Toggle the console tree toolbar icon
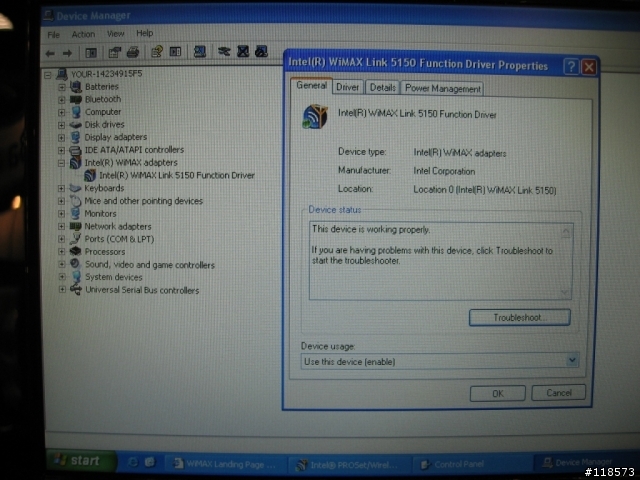This screenshot has width=640, height=480. pos(91,53)
